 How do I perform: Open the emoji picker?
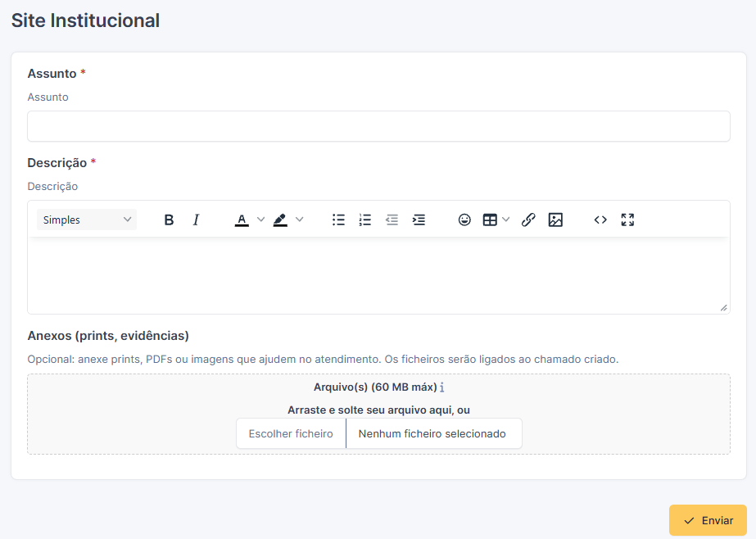coord(464,220)
